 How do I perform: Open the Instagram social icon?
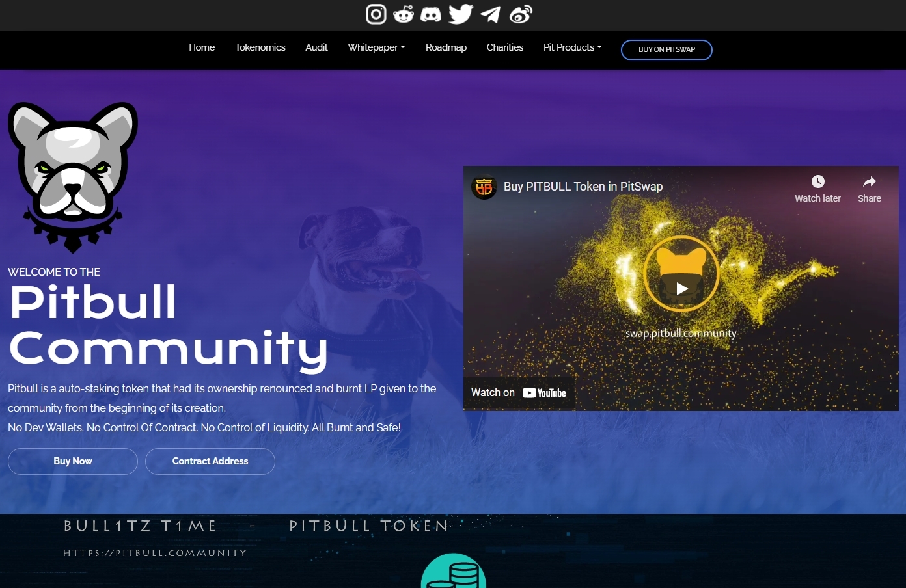[376, 14]
